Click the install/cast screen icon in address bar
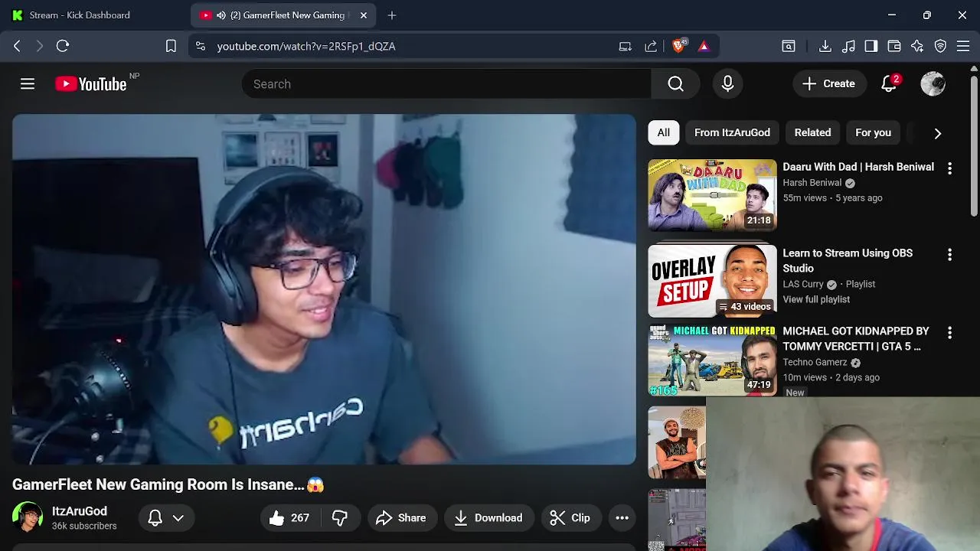 [626, 46]
